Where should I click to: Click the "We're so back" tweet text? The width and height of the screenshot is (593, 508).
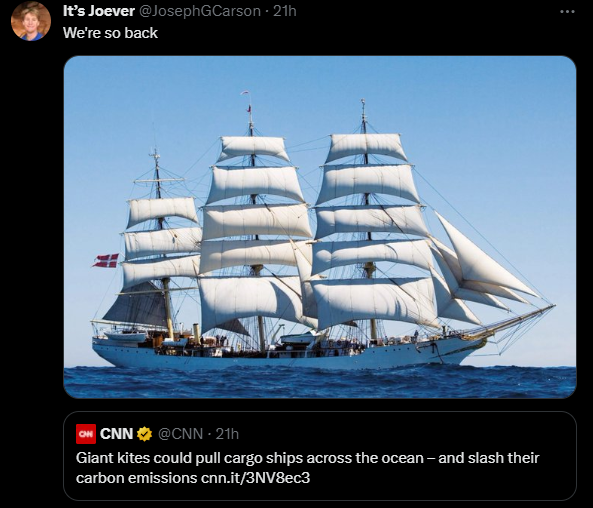pos(110,33)
